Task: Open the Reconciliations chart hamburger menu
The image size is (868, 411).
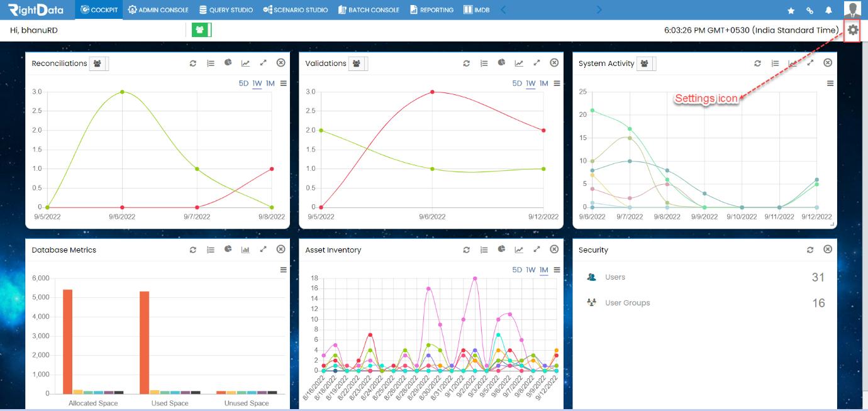Action: pyautogui.click(x=283, y=84)
